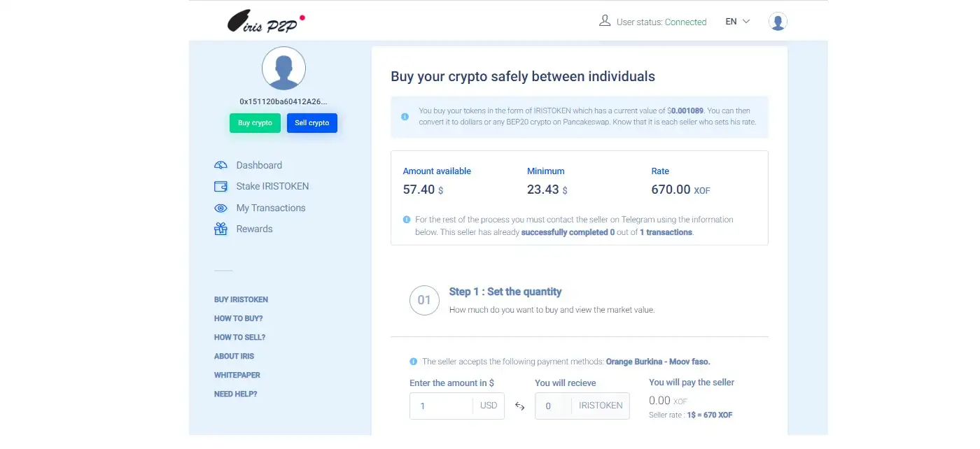Image resolution: width=980 pixels, height=449 pixels.
Task: Click the large sidebar profile picture
Action: (x=283, y=69)
